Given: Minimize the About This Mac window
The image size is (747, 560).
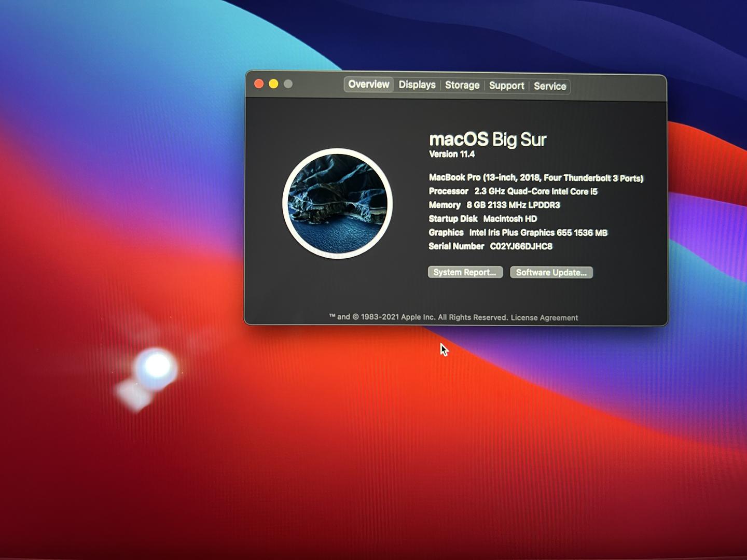Looking at the screenshot, I should tap(273, 83).
